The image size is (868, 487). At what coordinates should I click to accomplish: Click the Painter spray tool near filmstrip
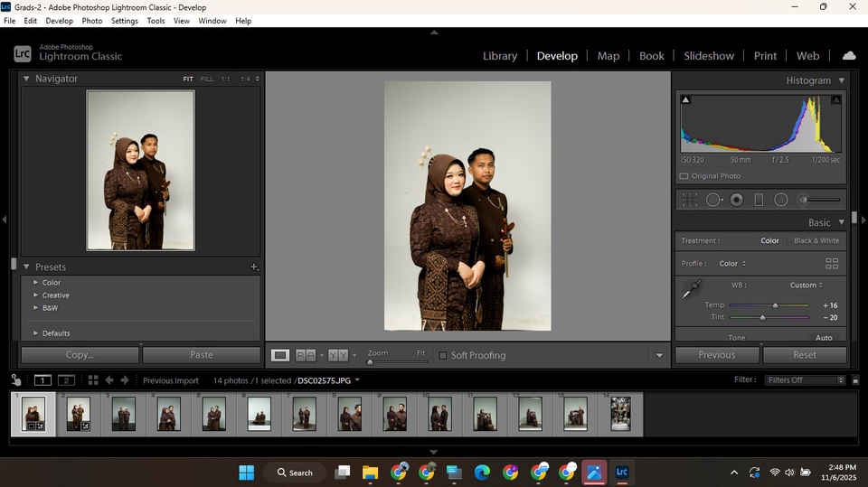[16, 379]
